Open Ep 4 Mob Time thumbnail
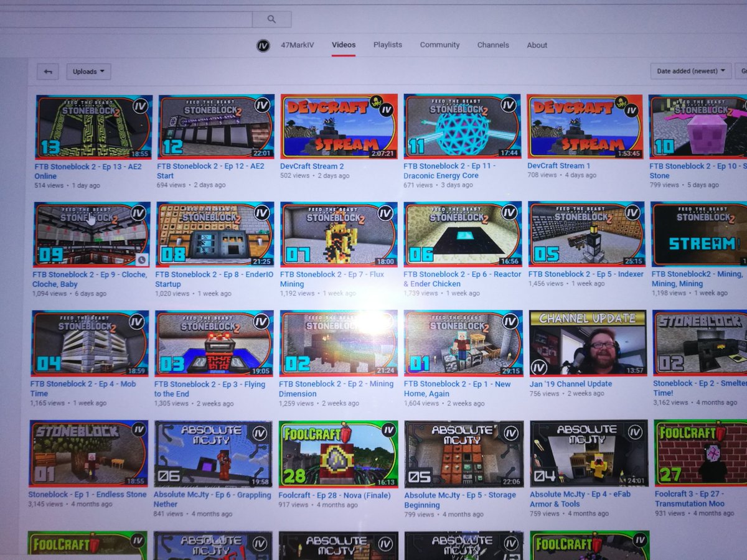This screenshot has width=747, height=560. point(90,344)
